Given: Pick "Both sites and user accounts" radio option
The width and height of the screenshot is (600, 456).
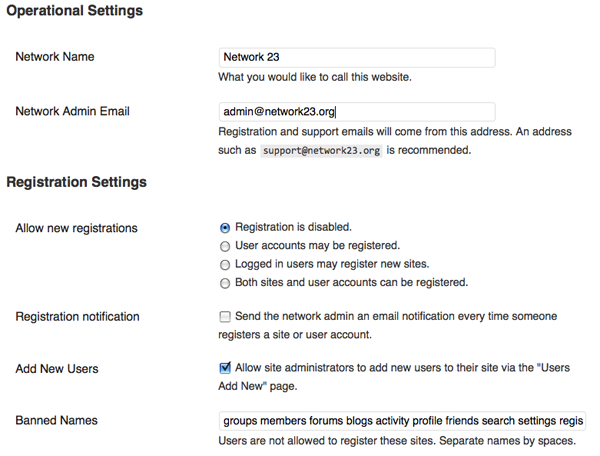Looking at the screenshot, I should click(225, 283).
